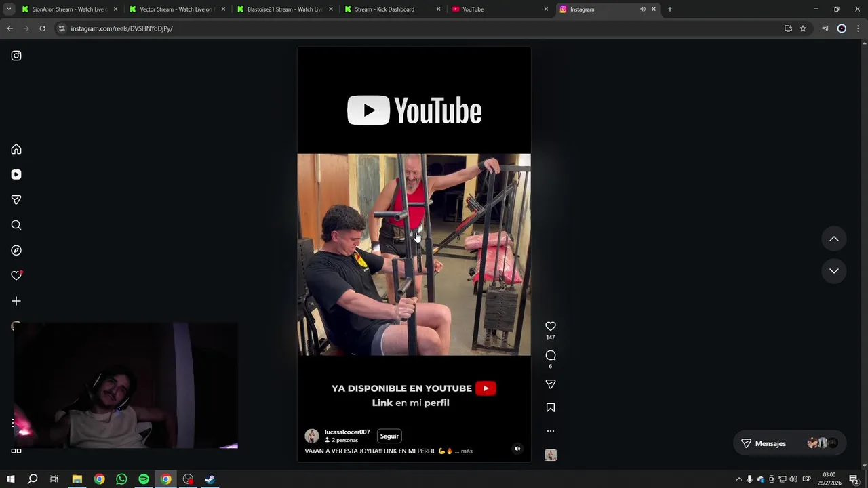Open a new browser tab
The width and height of the screenshot is (868, 488).
pyautogui.click(x=669, y=9)
